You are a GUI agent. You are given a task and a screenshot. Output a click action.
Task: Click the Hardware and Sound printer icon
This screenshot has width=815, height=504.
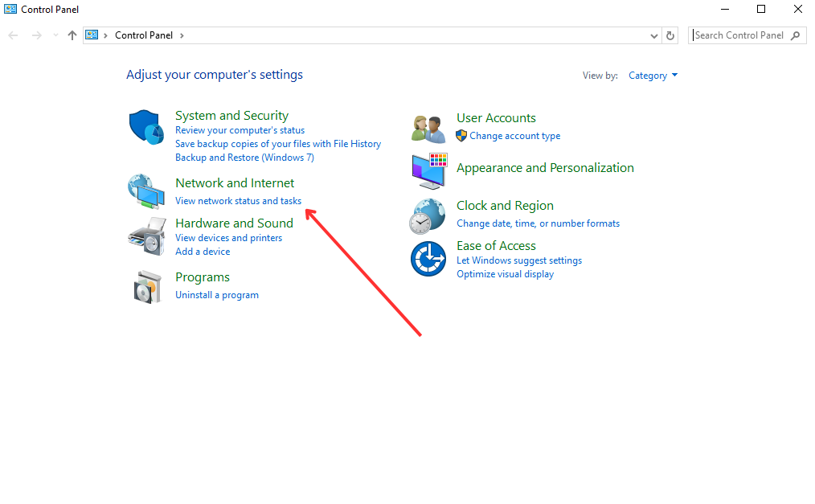(x=145, y=236)
